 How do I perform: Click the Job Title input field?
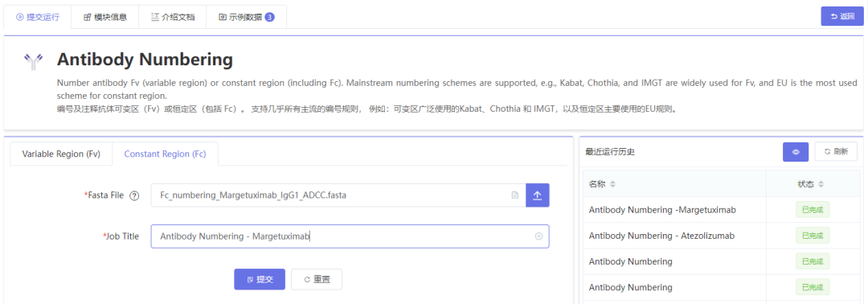tap(350, 236)
